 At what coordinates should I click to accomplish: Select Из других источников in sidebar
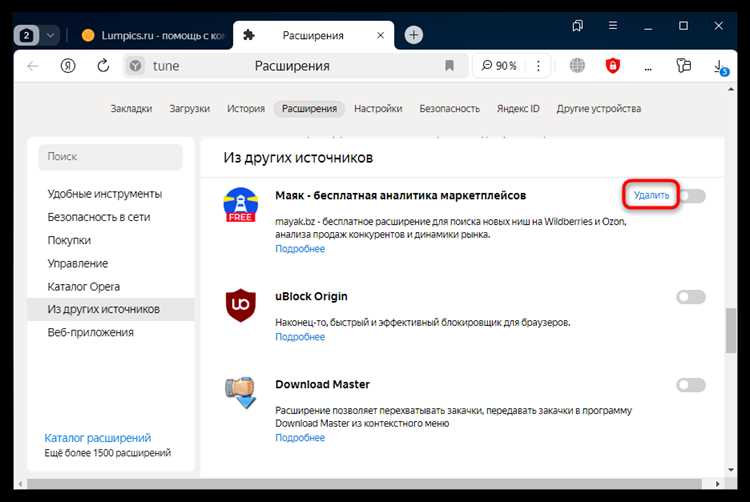(x=111, y=309)
